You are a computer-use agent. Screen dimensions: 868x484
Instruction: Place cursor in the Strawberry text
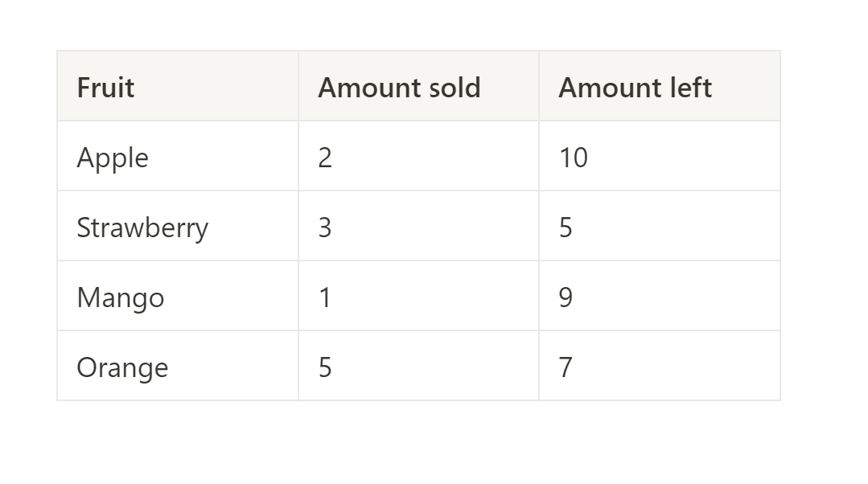click(142, 228)
